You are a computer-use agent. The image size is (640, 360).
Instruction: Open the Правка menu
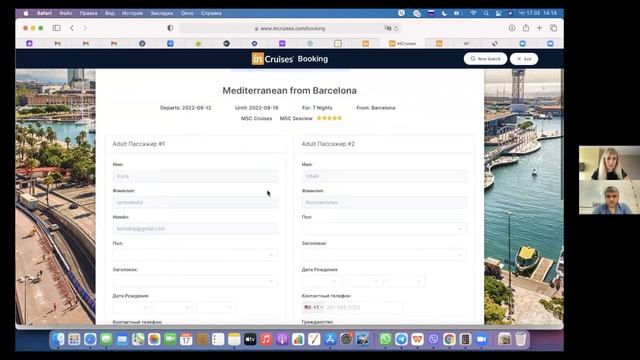coord(89,13)
